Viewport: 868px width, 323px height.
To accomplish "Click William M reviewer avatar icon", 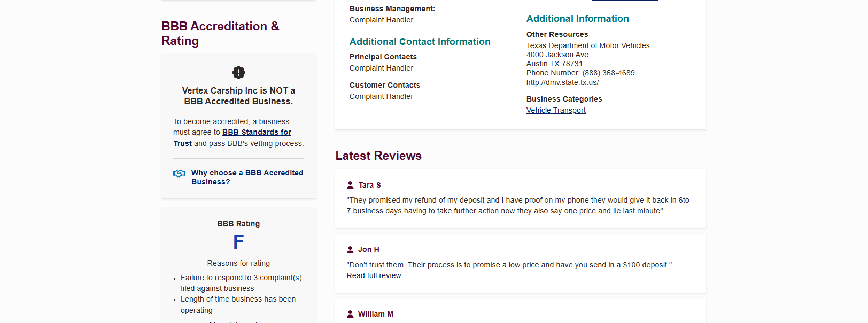I will click(350, 314).
